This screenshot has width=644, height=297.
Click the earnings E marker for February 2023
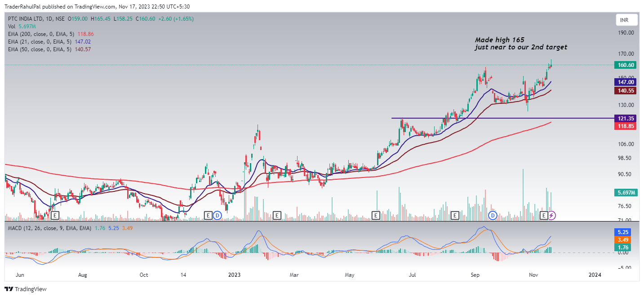pos(277,216)
